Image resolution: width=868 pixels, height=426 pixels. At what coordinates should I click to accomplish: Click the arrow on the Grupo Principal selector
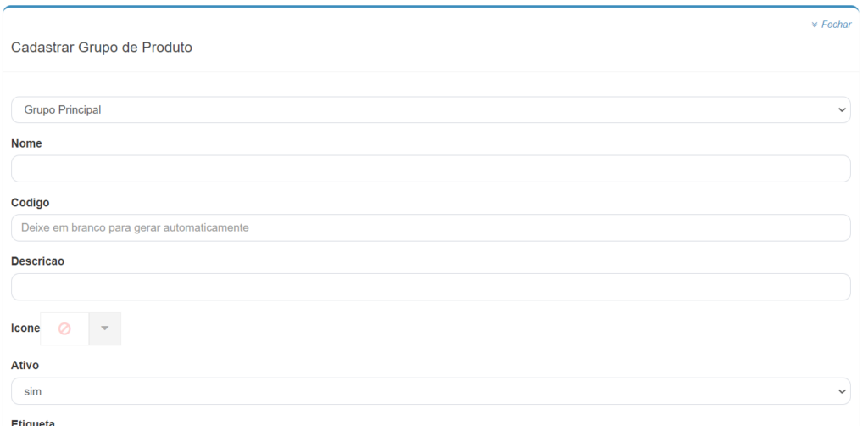pos(842,109)
